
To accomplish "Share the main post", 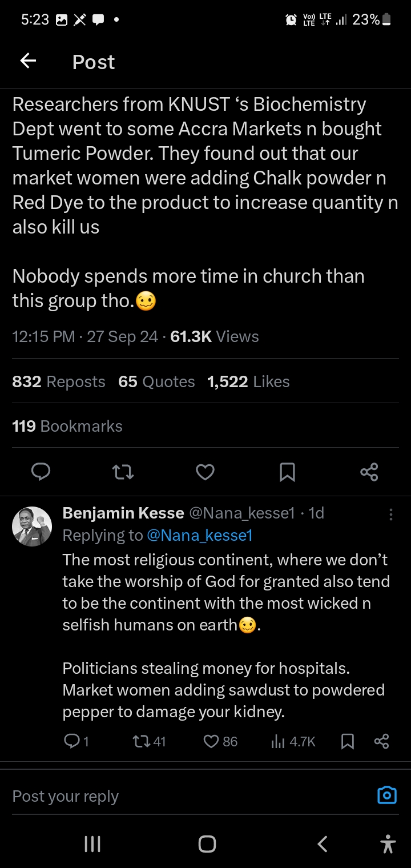I will click(x=369, y=472).
